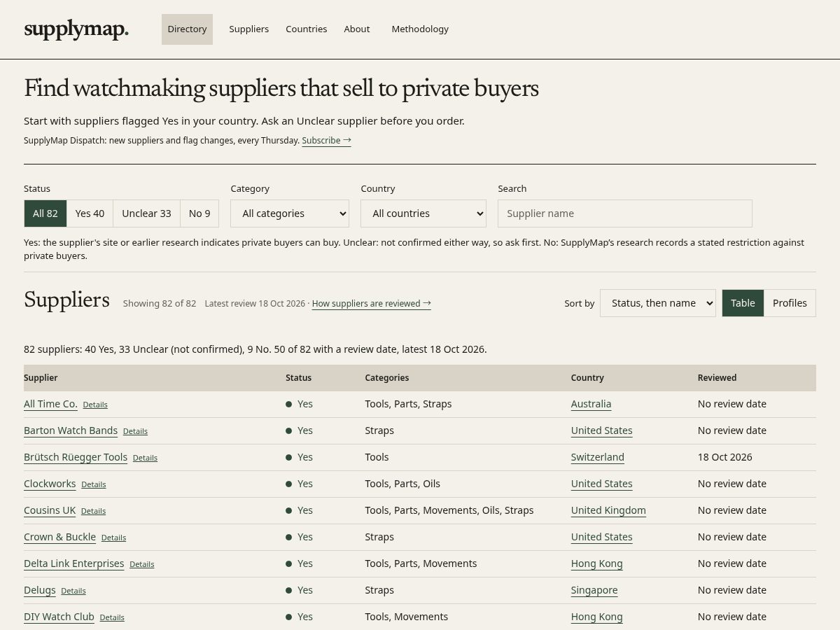Filter by No 9 status
The height and width of the screenshot is (630, 840).
[199, 213]
